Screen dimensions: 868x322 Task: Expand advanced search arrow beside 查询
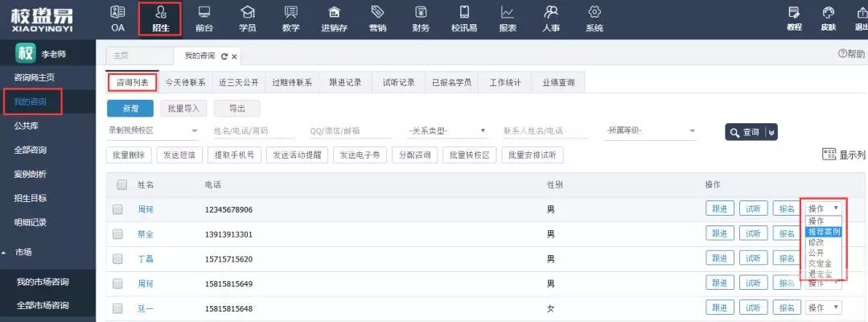[x=771, y=133]
